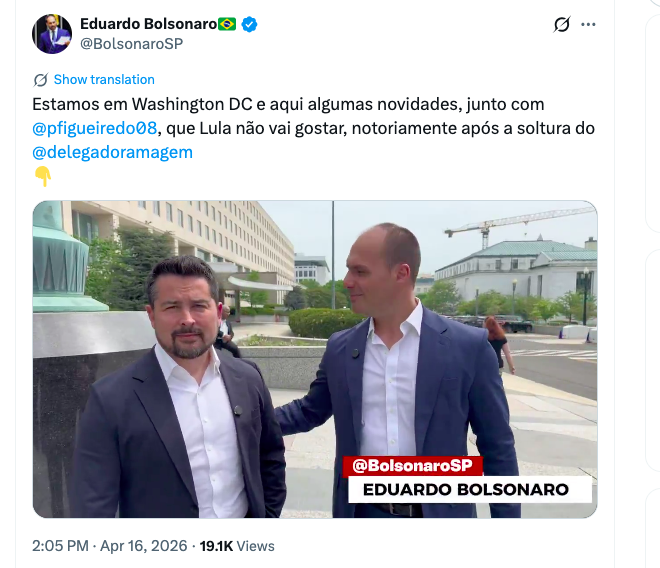Click the EDUARDO BOLSONARO white name banner in video
The height and width of the screenshot is (568, 660).
[466, 489]
